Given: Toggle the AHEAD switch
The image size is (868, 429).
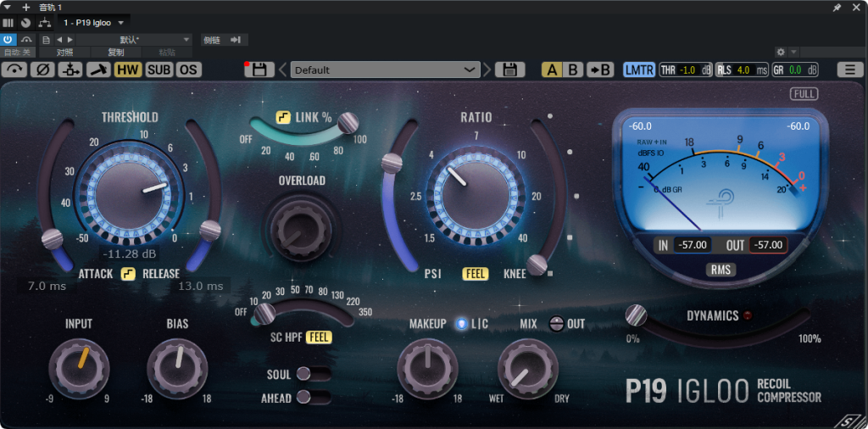Looking at the screenshot, I should pos(314,397).
